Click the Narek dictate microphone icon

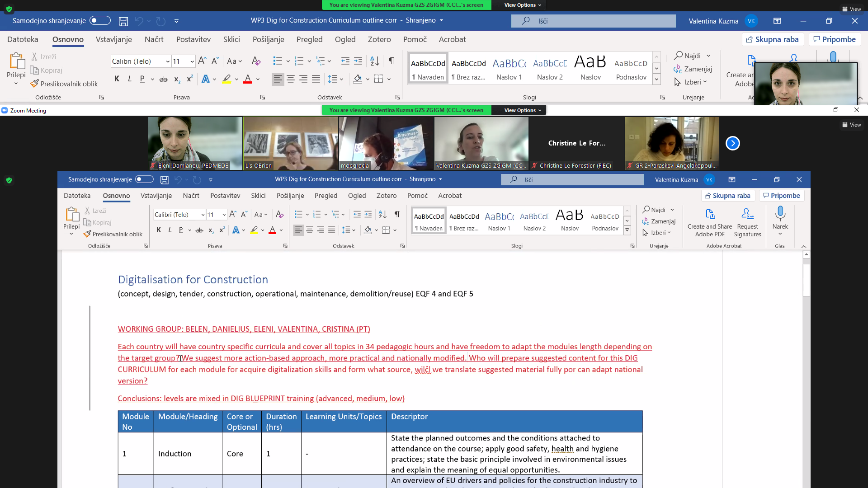780,213
